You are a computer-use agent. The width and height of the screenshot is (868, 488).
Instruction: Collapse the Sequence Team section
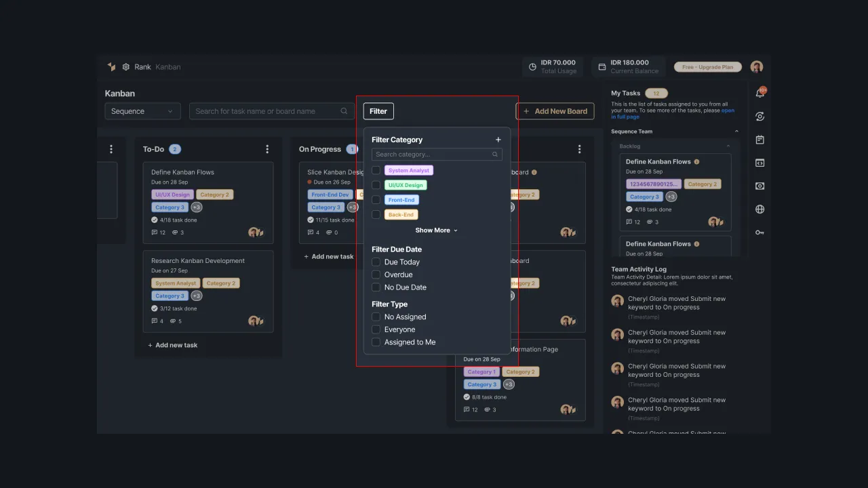tap(736, 131)
